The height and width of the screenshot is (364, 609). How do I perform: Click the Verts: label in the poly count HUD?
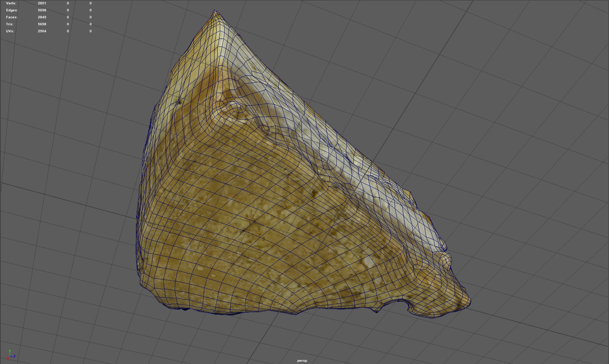click(11, 3)
